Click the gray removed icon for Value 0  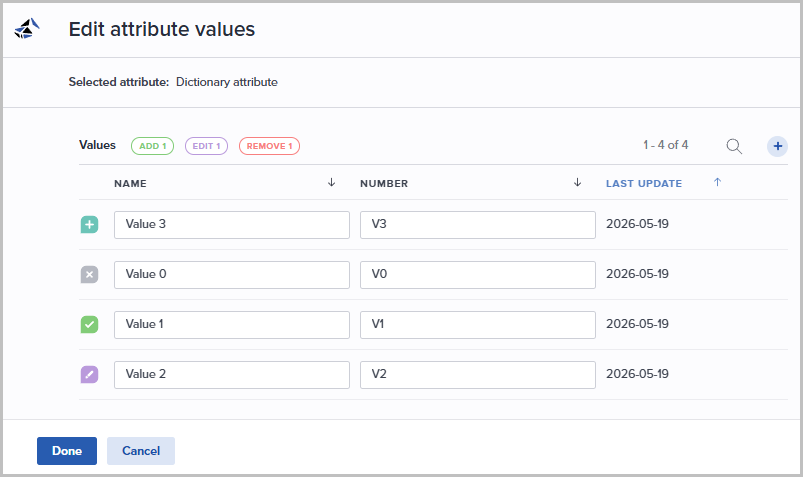[x=90, y=275]
